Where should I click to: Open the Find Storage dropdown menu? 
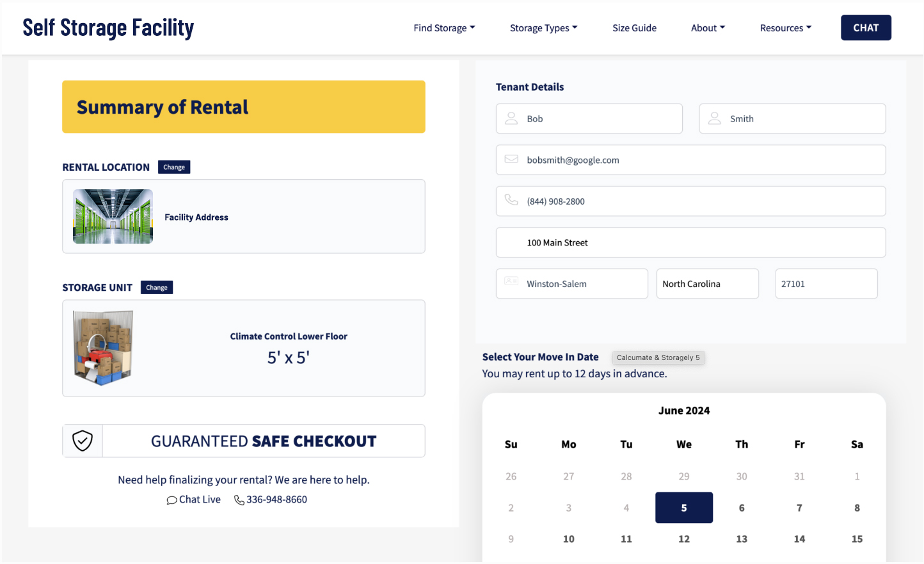pos(444,28)
